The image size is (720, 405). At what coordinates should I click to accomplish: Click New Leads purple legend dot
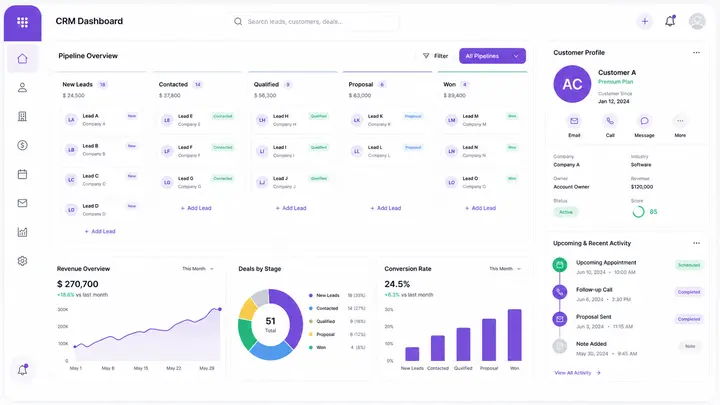pyautogui.click(x=311, y=295)
